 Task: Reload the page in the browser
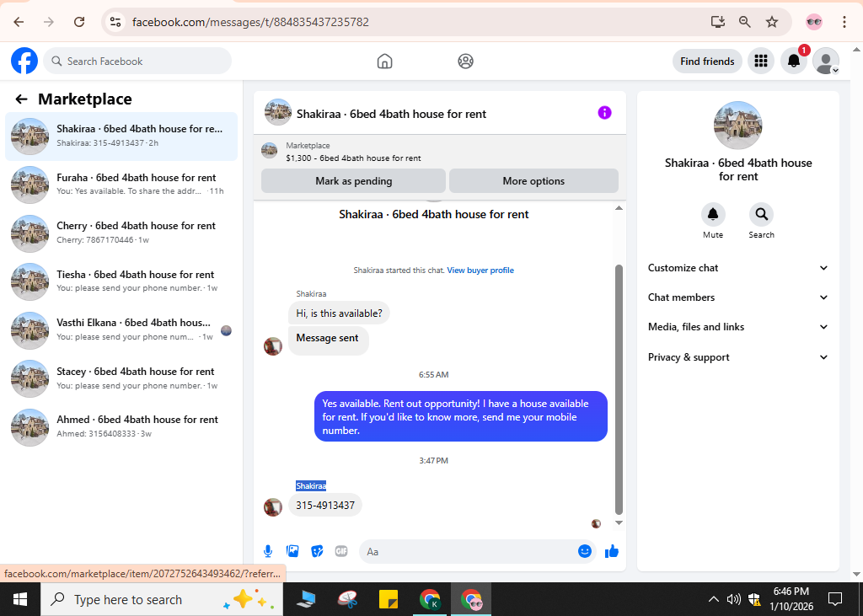(79, 22)
